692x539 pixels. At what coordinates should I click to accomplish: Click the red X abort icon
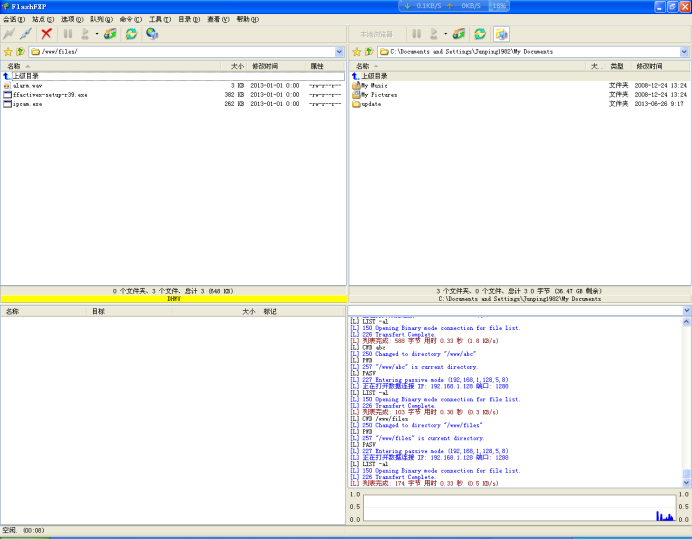[46, 34]
